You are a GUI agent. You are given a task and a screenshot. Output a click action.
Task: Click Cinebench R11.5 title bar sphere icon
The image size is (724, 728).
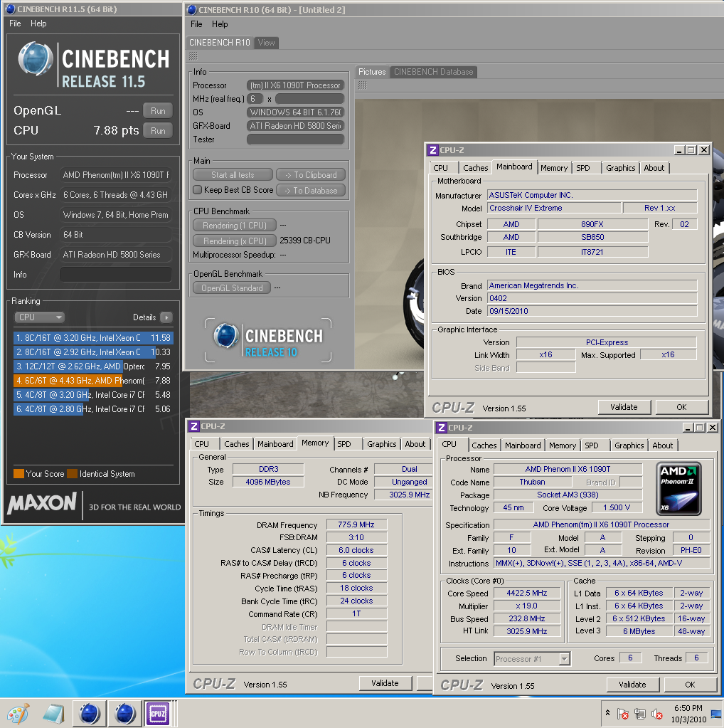pos(10,9)
